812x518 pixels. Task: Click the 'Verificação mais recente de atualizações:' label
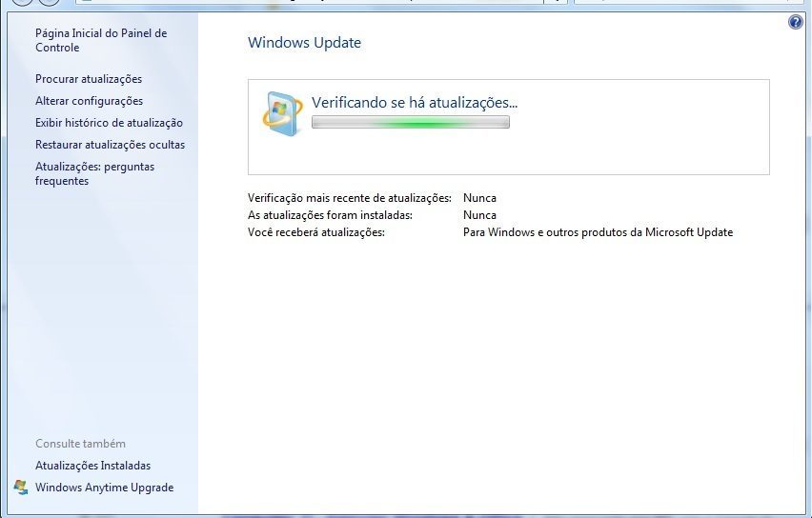[350, 198]
